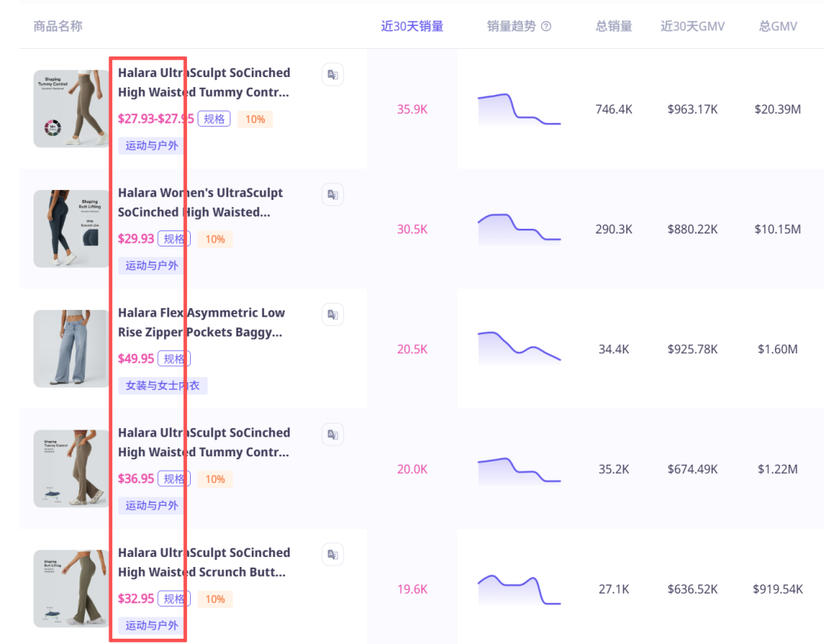Image resolution: width=824 pixels, height=644 pixels.
Task: Click the help icon beside 销量趋势
Action: point(546,27)
